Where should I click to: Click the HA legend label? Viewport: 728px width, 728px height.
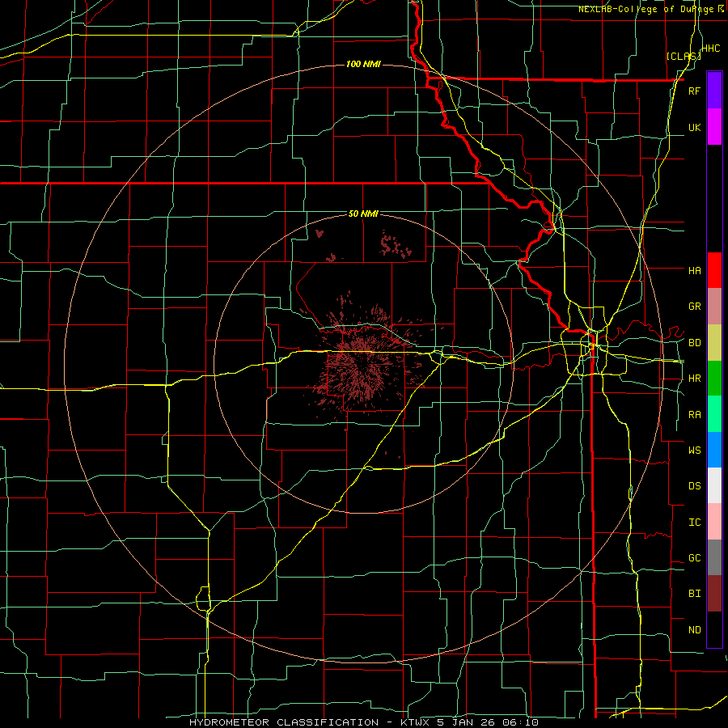[694, 270]
